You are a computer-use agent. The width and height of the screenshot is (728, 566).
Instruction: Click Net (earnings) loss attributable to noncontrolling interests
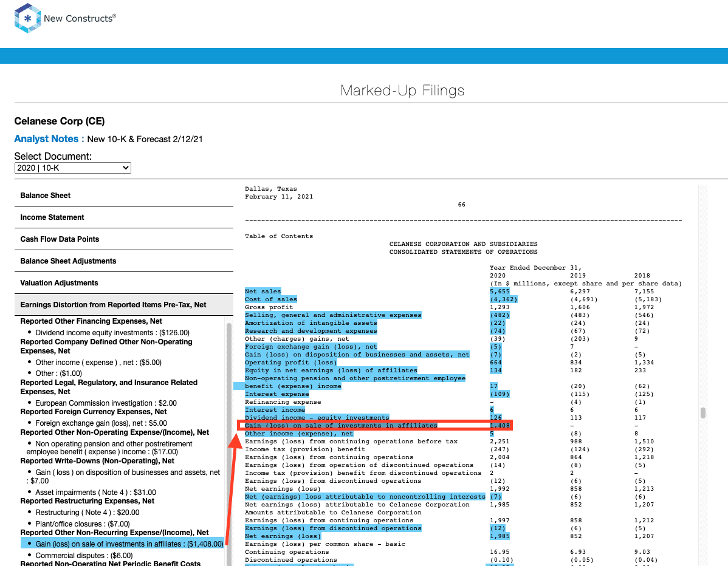[365, 496]
